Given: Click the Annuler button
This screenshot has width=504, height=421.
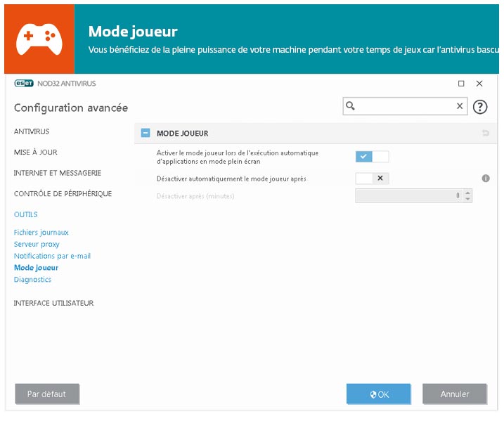Looking at the screenshot, I should (454, 394).
